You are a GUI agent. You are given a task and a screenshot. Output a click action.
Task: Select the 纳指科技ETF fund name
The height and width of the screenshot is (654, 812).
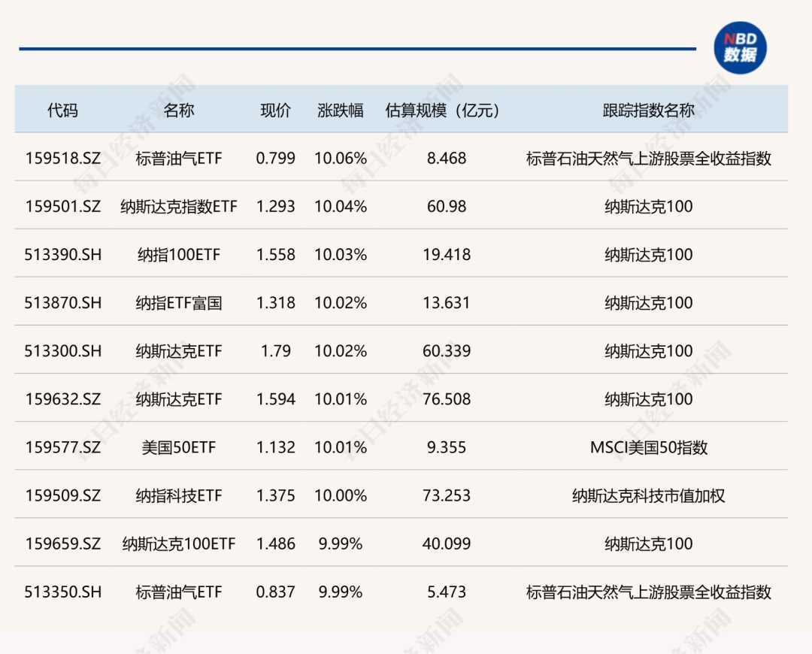click(179, 495)
